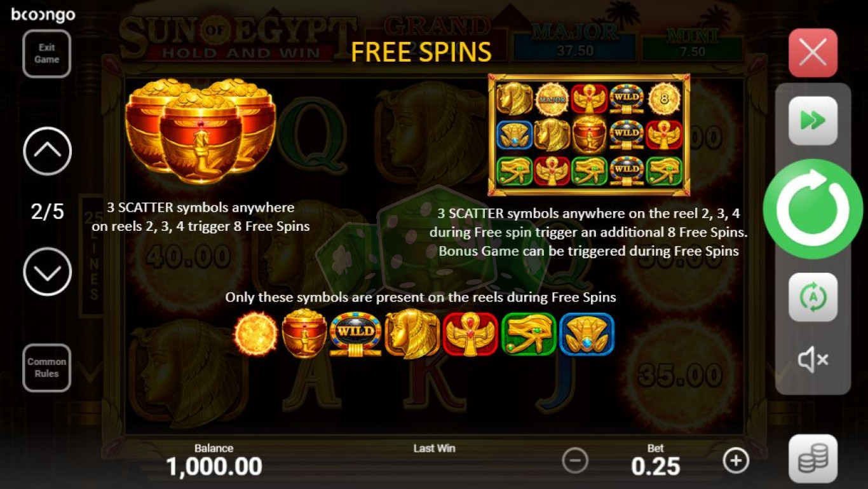Click the green Eye of Horus symbol
868x489 pixels.
pos(529,334)
